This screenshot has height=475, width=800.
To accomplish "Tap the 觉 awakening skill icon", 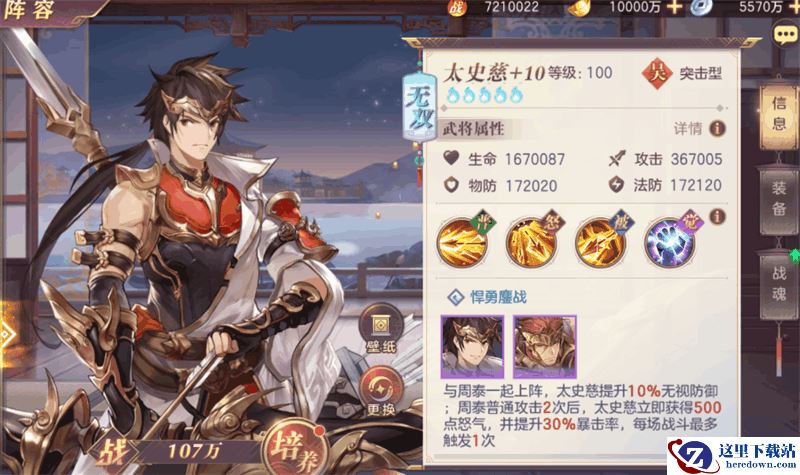I will coord(670,241).
